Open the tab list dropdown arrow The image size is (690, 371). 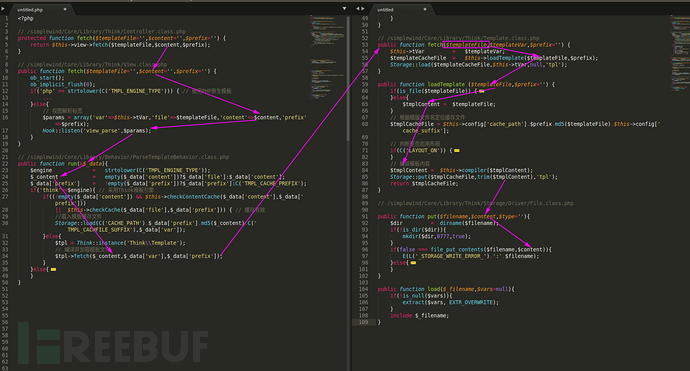[x=344, y=8]
